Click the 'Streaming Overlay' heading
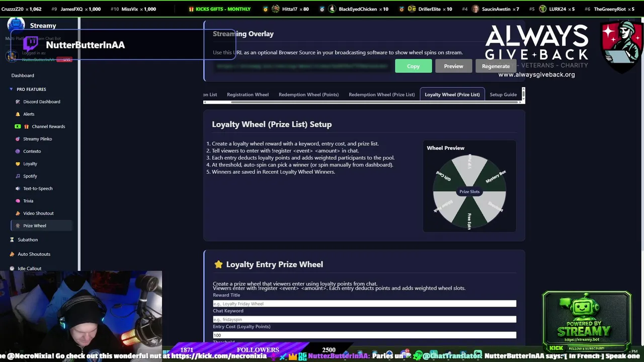 (x=243, y=34)
